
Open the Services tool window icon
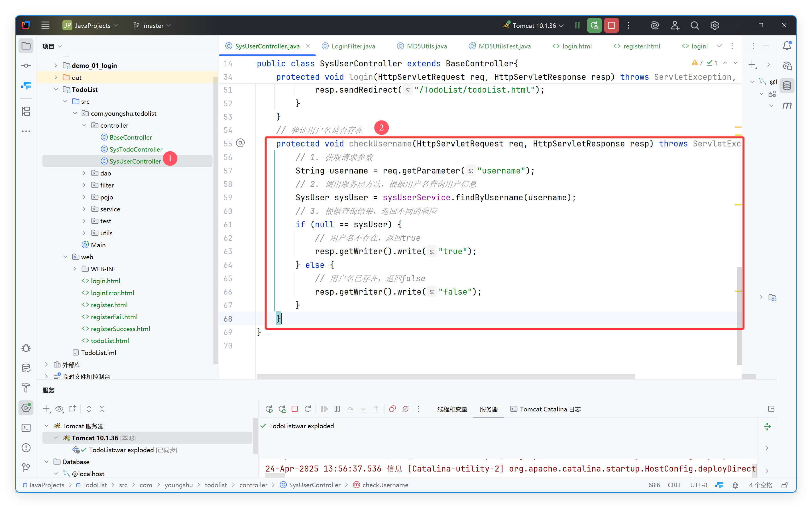pyautogui.click(x=26, y=408)
